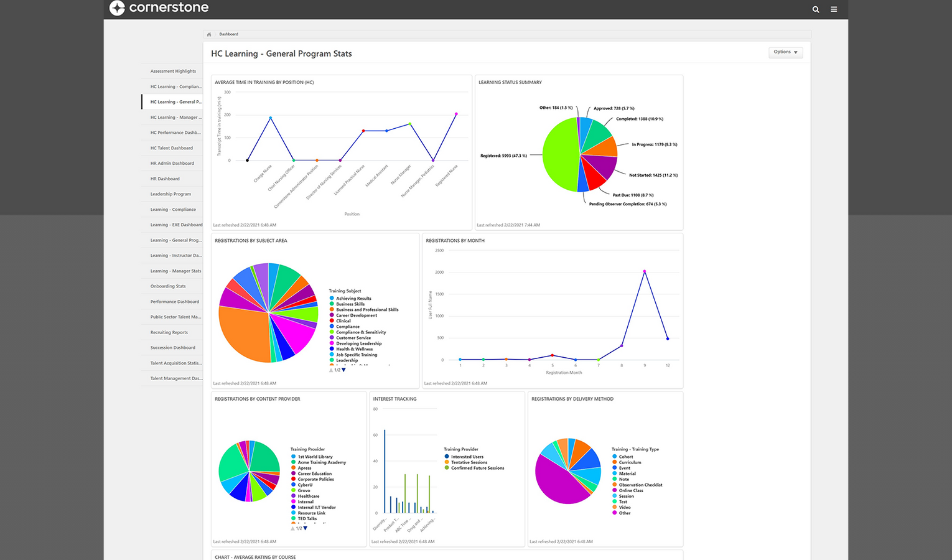952x560 pixels.
Task: Open Succession Dashboard in sidebar
Action: coord(172,348)
